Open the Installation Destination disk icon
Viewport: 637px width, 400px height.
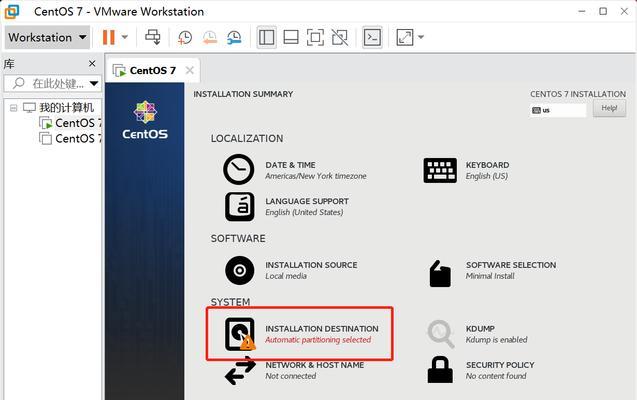tap(240, 334)
